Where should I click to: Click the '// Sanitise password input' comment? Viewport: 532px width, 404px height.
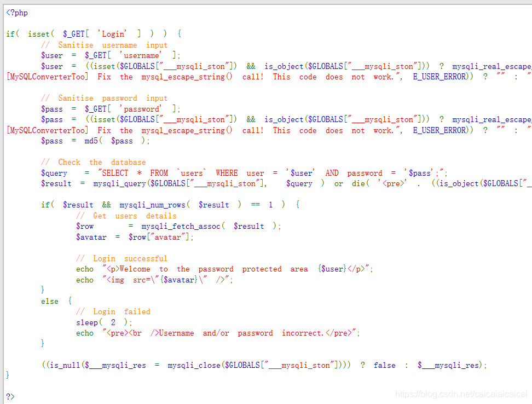(x=104, y=98)
